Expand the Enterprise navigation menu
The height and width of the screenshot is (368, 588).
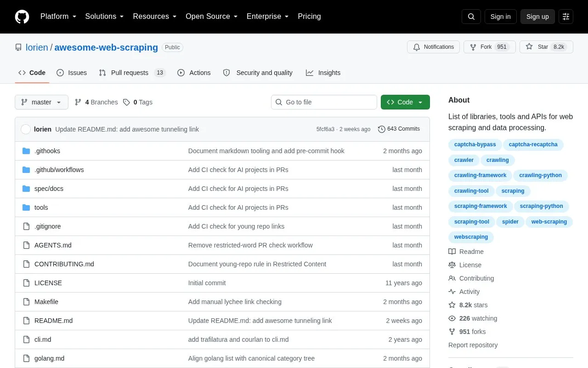268,17
